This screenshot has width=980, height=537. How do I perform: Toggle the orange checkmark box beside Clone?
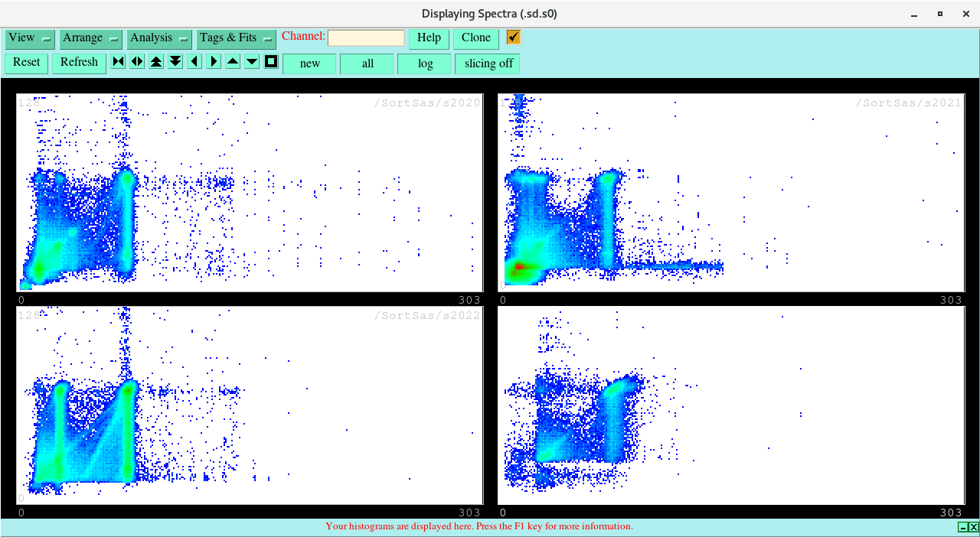(x=513, y=37)
